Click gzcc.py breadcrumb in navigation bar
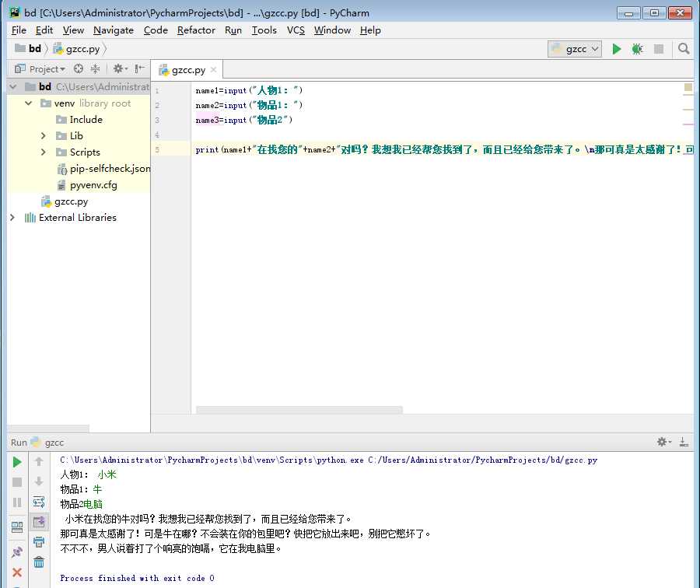Viewport: 700px width, 588px height. (x=76, y=49)
